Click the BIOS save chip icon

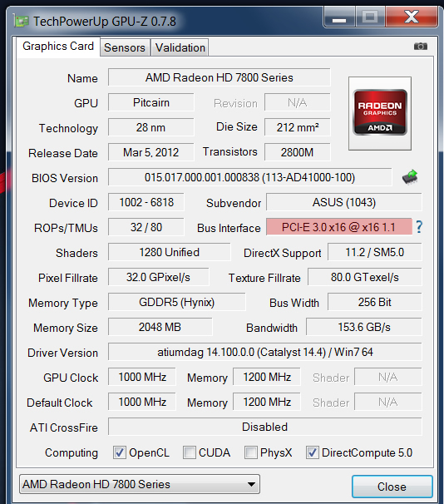tap(410, 177)
